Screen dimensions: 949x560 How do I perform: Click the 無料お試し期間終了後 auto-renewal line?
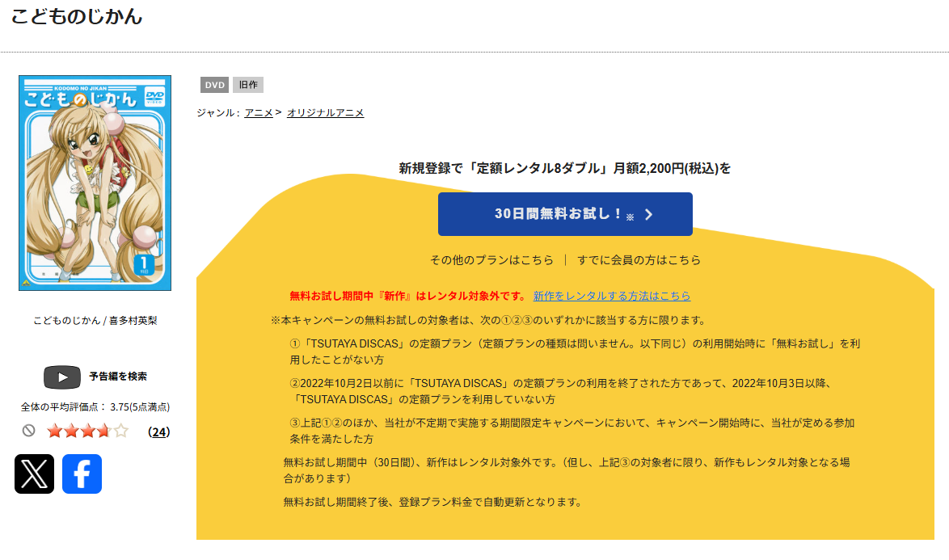[x=432, y=502]
